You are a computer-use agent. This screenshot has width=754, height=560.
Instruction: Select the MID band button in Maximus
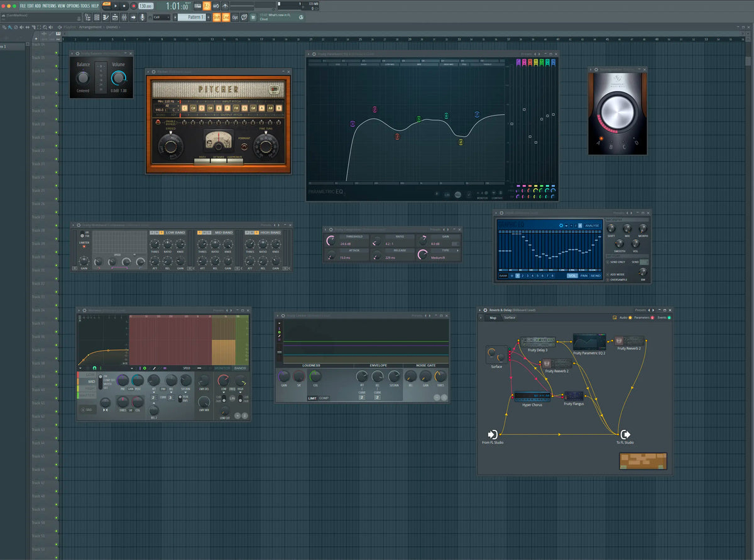pyautogui.click(x=88, y=382)
